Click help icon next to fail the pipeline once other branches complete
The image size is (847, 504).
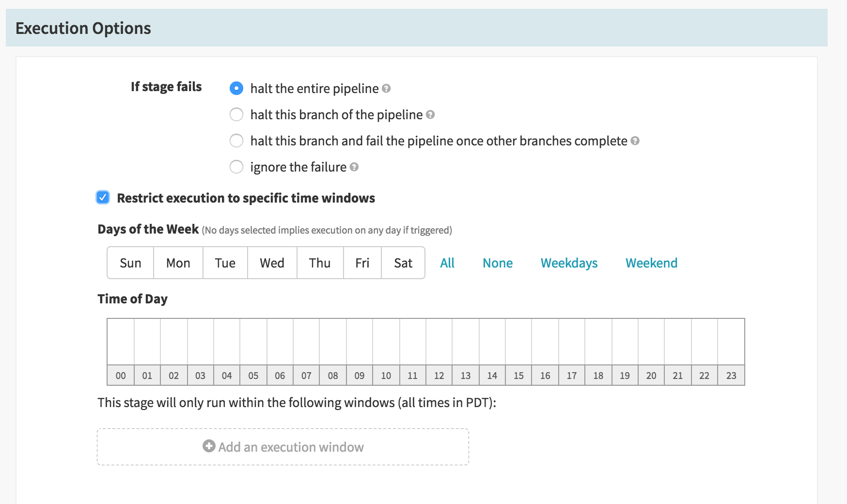coord(635,141)
